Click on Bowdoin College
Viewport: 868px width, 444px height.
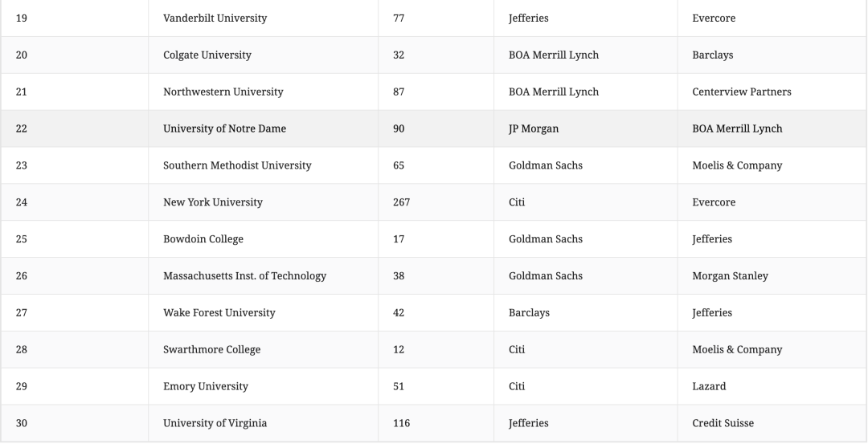(x=203, y=239)
